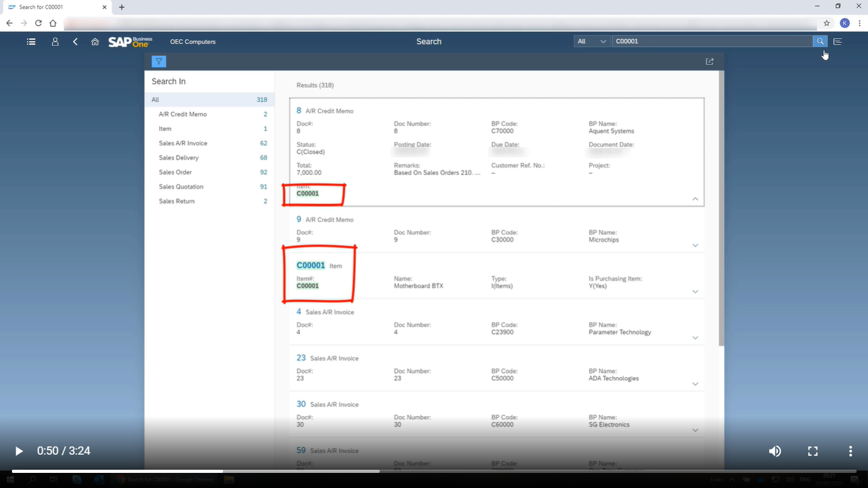Reload the page in the browser
The width and height of the screenshot is (868, 488).
tap(38, 23)
